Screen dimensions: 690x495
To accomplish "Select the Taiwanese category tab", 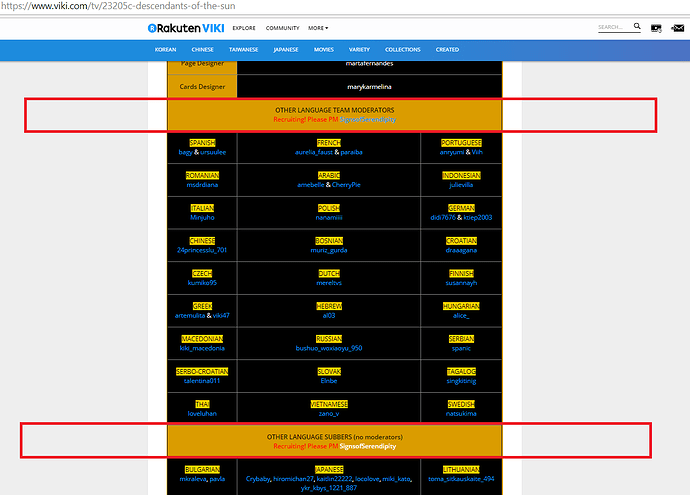I will (x=242, y=49).
